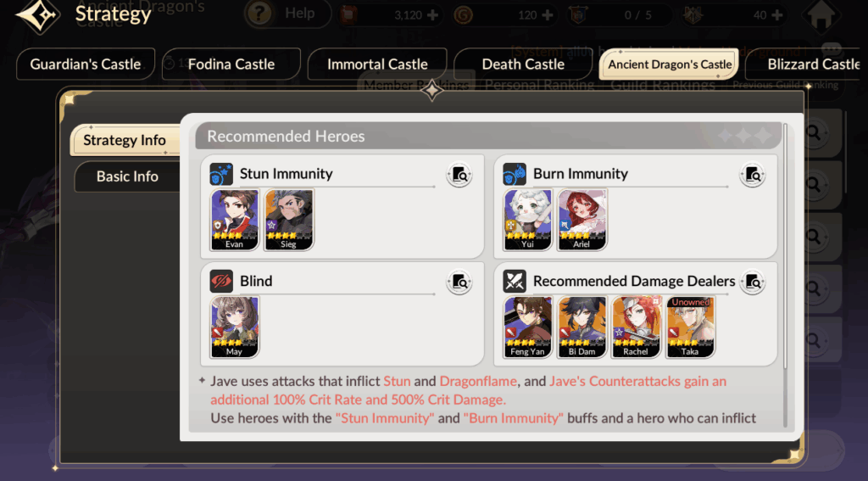The height and width of the screenshot is (481, 868).
Task: Click the home icon
Action: pyautogui.click(x=821, y=15)
